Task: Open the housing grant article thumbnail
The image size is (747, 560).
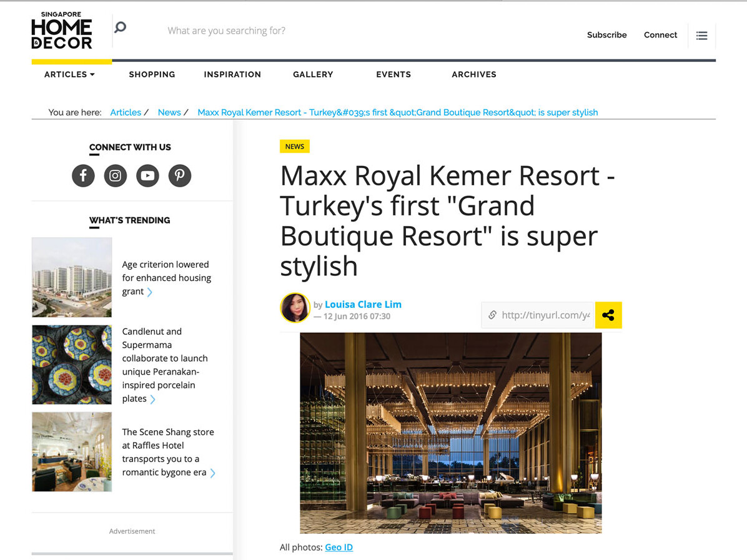Action: 72,277
